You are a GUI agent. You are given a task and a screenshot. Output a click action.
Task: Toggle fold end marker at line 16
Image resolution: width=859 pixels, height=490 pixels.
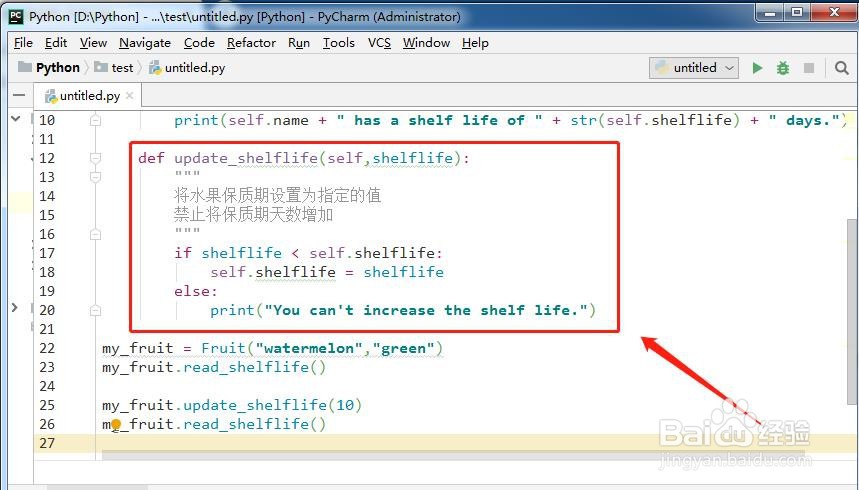pyautogui.click(x=95, y=235)
